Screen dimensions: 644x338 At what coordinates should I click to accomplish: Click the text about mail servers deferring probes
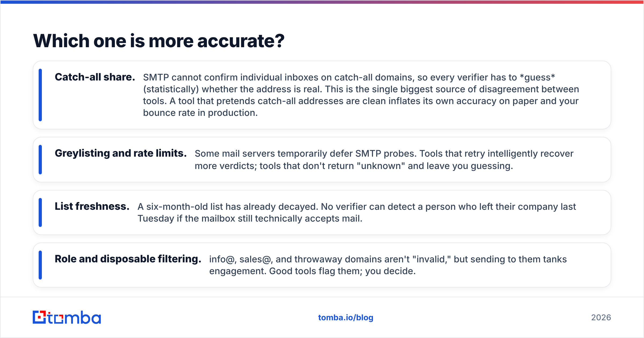384,160
